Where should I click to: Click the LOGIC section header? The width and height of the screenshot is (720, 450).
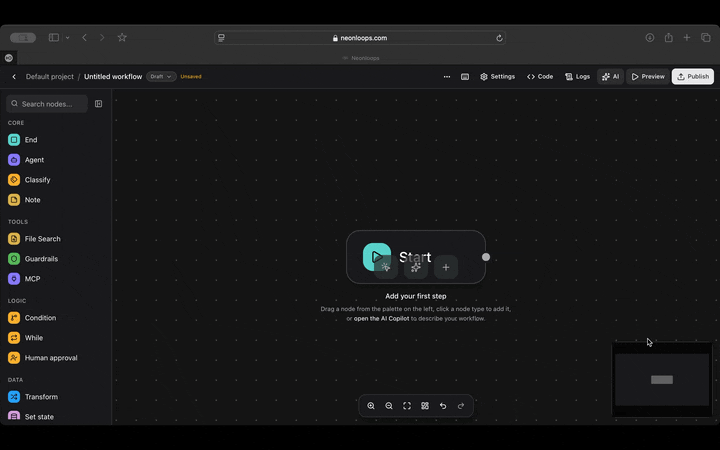point(17,301)
